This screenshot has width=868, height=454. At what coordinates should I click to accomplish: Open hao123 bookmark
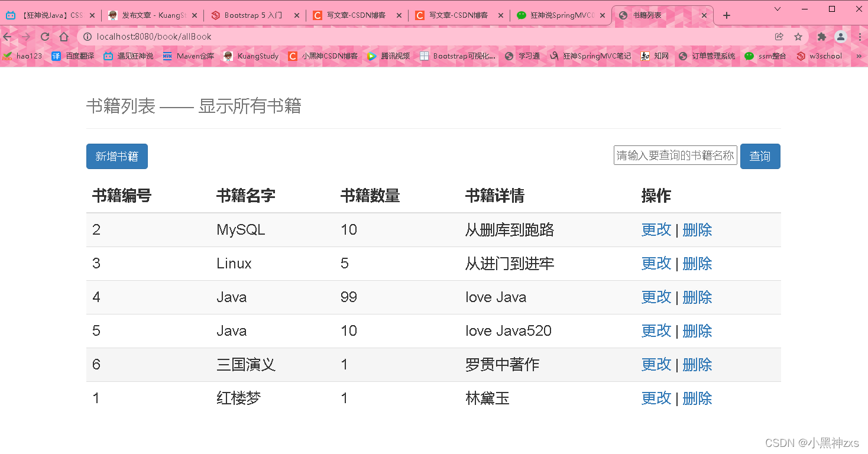22,56
